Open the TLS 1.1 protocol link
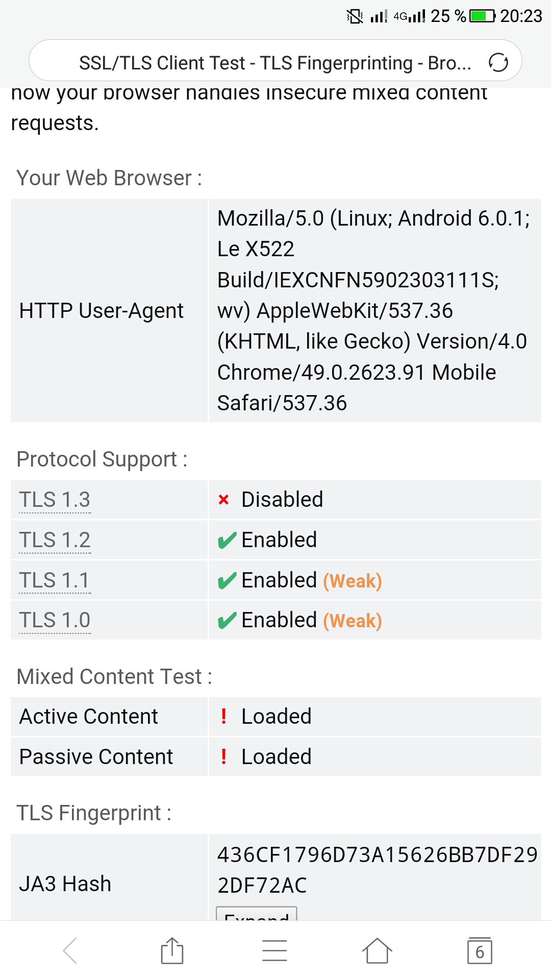Viewport: 551px width, 980px height. pyautogui.click(x=55, y=580)
